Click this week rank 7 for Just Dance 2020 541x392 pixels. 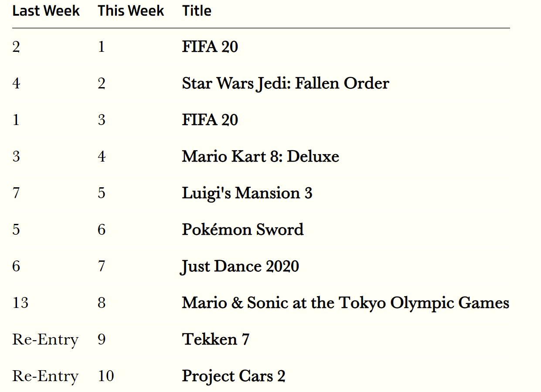point(102,266)
